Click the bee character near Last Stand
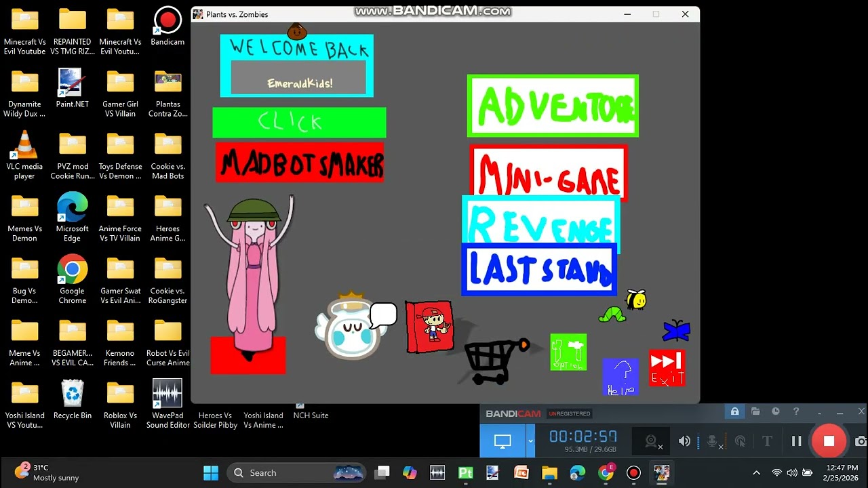 point(635,299)
